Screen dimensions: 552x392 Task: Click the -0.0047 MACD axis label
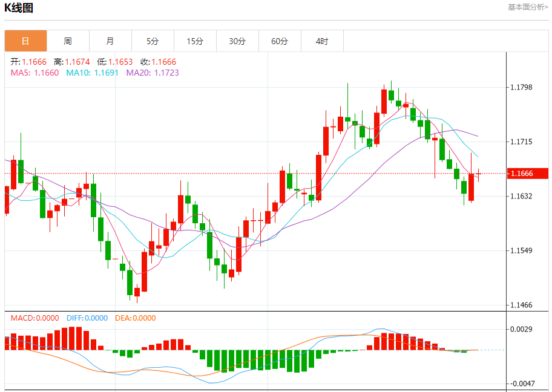[x=522, y=384]
